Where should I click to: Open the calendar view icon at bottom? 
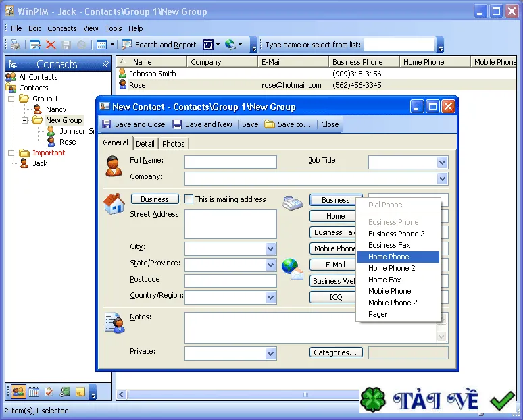pyautogui.click(x=34, y=392)
